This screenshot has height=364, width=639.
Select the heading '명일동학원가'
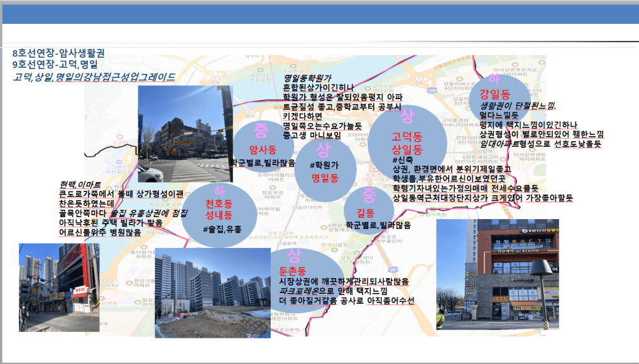307,78
